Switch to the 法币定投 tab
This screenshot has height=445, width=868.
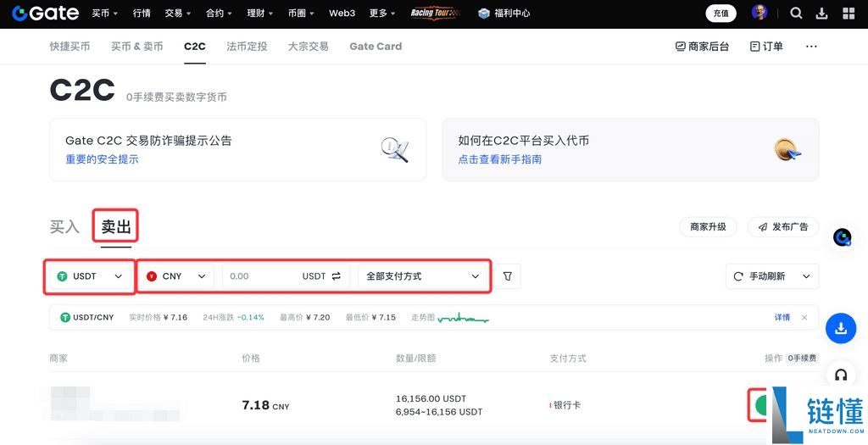(x=247, y=47)
